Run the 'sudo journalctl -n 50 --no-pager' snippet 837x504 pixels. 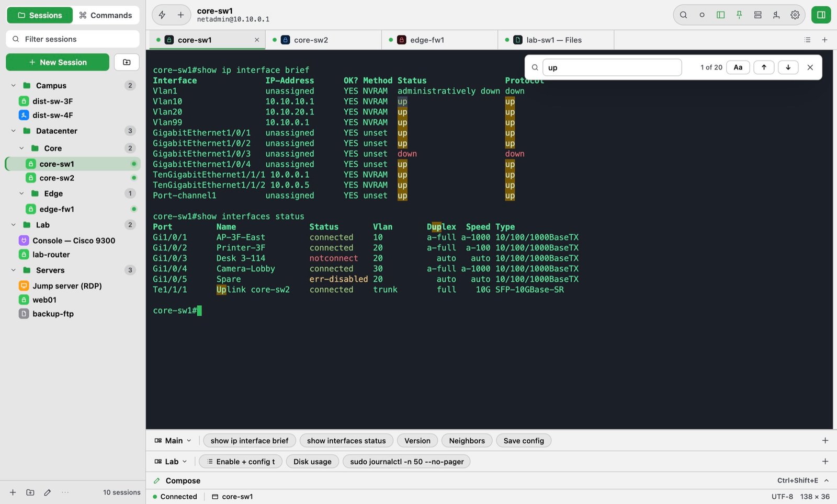pos(407,462)
